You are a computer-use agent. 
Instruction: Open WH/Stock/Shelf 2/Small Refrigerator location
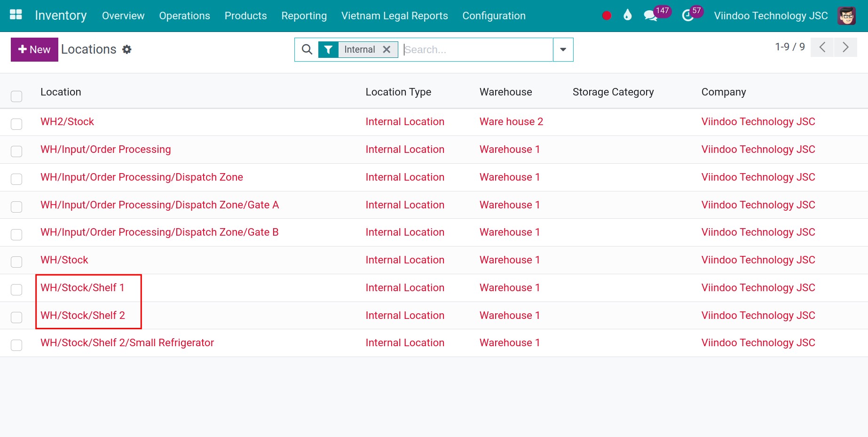(x=127, y=342)
